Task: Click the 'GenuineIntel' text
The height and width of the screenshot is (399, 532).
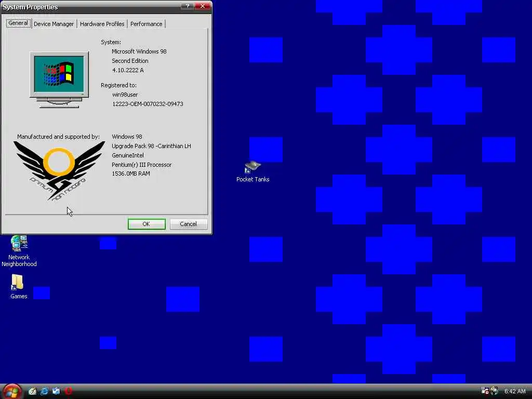Action: 128,155
